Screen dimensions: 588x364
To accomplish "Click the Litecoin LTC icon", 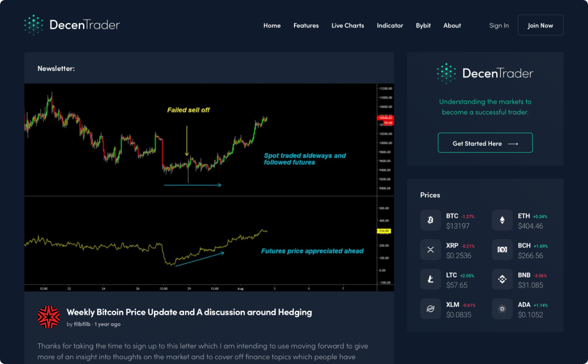I will click(x=430, y=279).
